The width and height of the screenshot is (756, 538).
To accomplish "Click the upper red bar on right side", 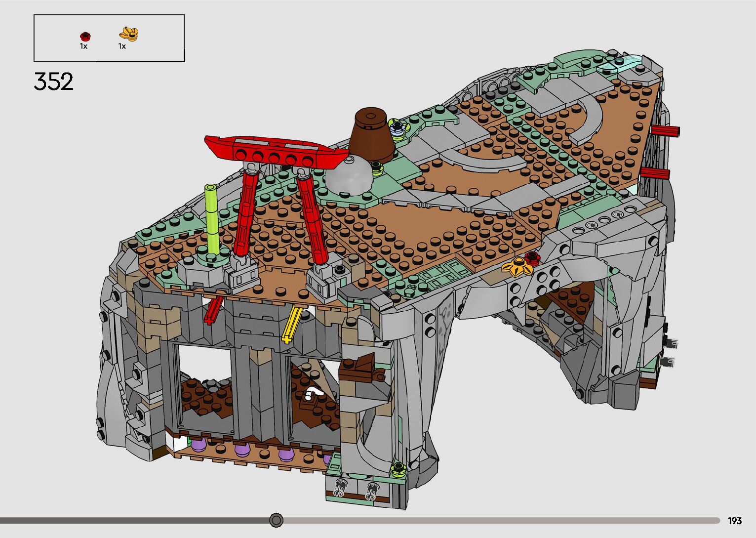I will (665, 131).
